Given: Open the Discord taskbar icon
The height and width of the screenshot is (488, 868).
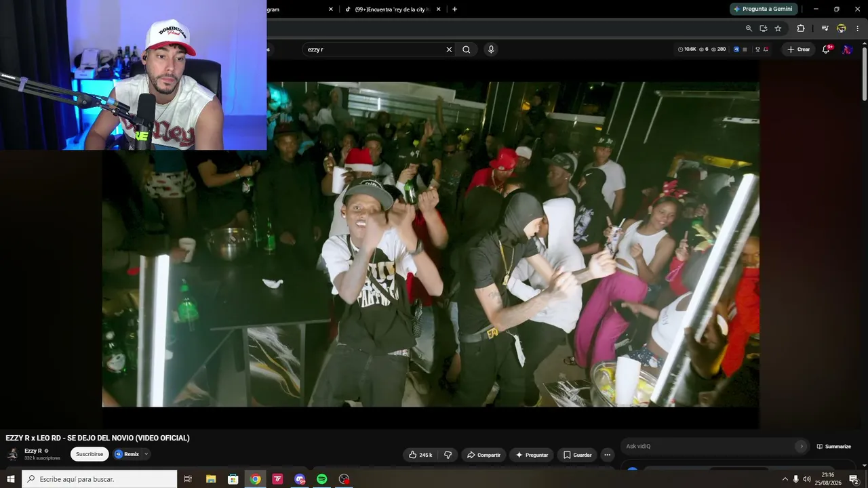Looking at the screenshot, I should pos(300,479).
